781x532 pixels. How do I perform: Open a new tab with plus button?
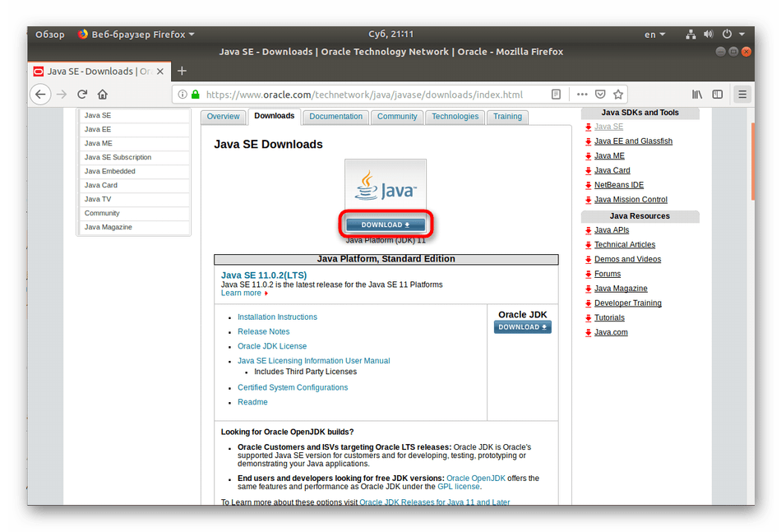coord(183,72)
